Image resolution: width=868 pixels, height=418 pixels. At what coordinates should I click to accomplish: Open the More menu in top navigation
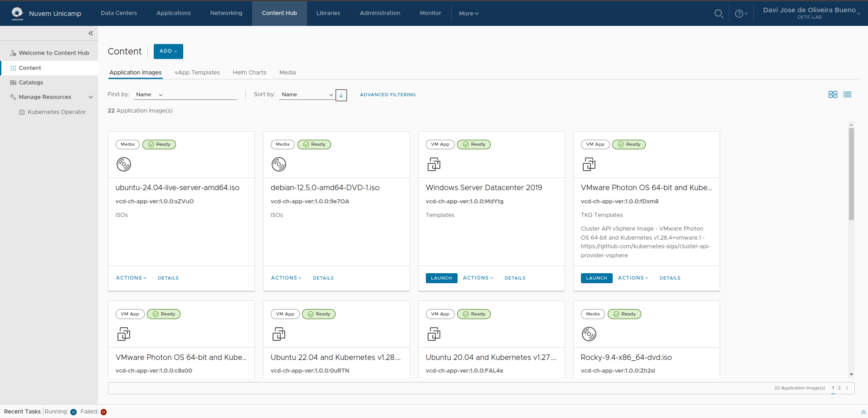pos(468,14)
